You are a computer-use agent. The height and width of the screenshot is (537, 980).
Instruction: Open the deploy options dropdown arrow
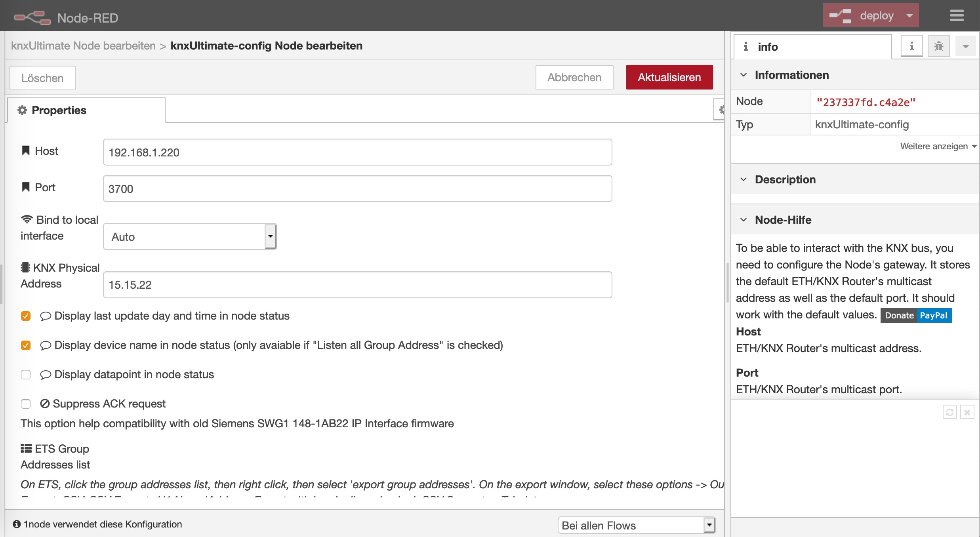pyautogui.click(x=909, y=15)
